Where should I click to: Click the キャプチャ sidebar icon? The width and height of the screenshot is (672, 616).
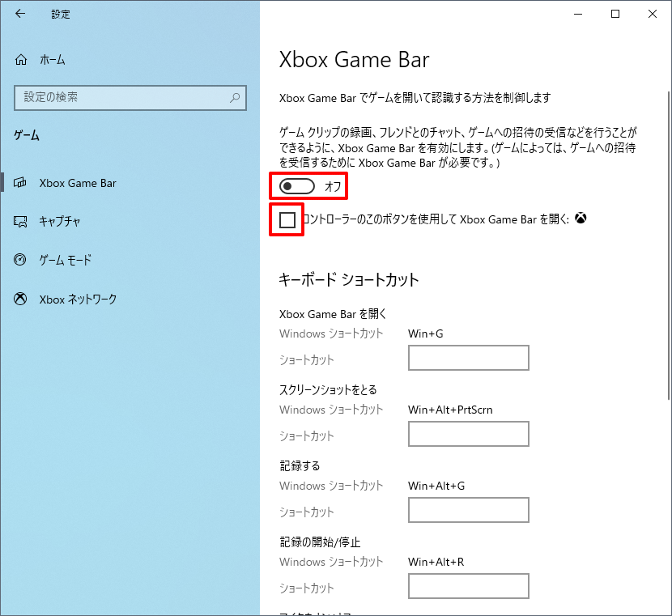click(20, 221)
